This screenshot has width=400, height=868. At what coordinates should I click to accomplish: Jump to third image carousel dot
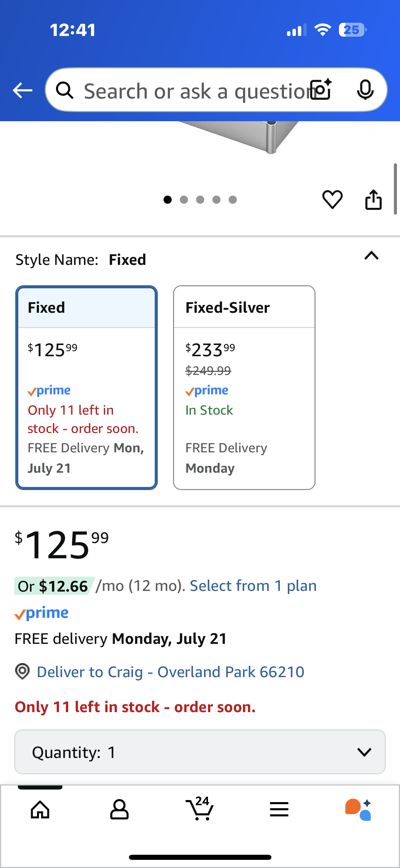pyautogui.click(x=200, y=200)
